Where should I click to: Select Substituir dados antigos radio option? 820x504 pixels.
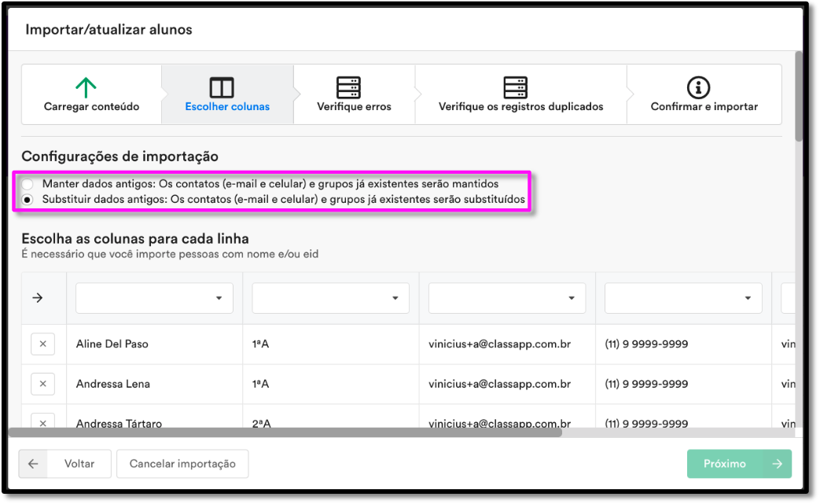[28, 200]
